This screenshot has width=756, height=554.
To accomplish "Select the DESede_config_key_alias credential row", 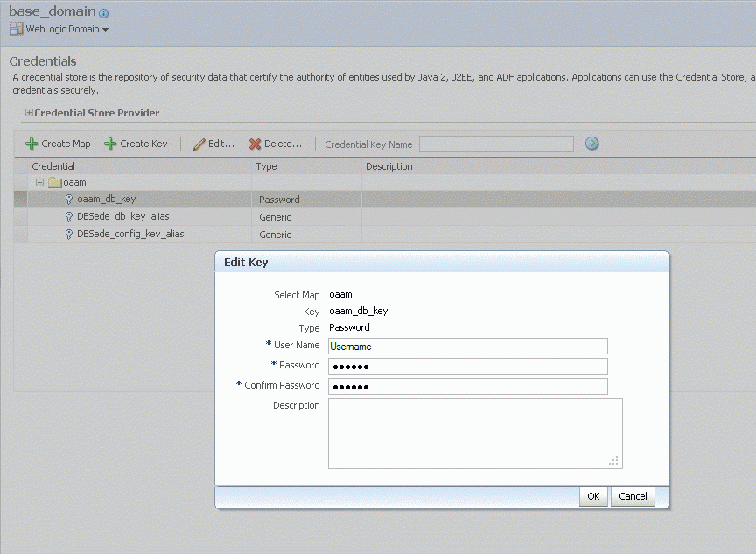I will click(x=385, y=234).
